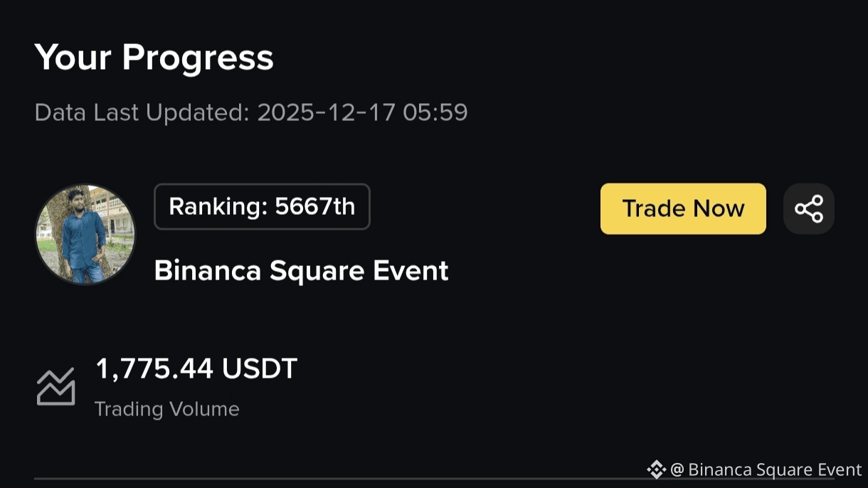The height and width of the screenshot is (488, 868).
Task: Click the 5667th rank number
Action: [314, 207]
